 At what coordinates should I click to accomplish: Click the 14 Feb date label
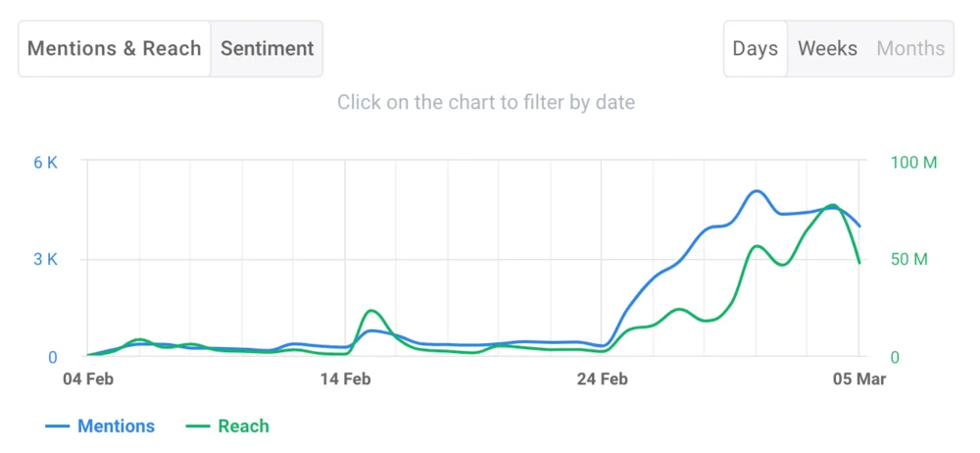(345, 378)
